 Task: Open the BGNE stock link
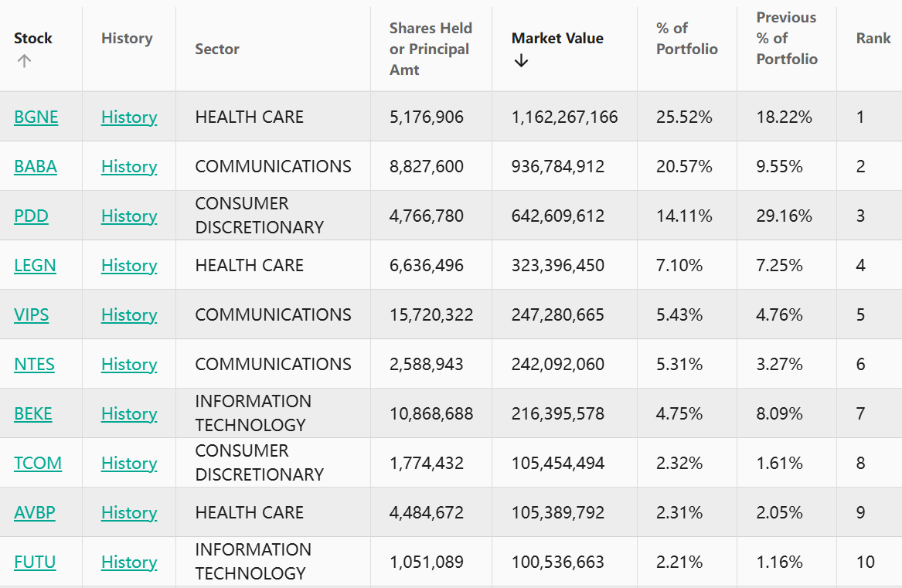(x=36, y=117)
